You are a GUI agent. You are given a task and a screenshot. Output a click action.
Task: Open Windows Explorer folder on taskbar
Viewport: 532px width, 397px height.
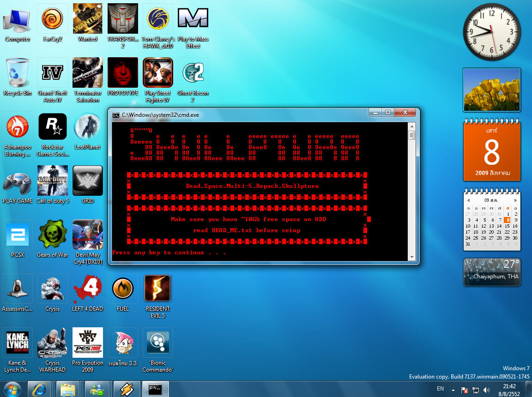68,389
